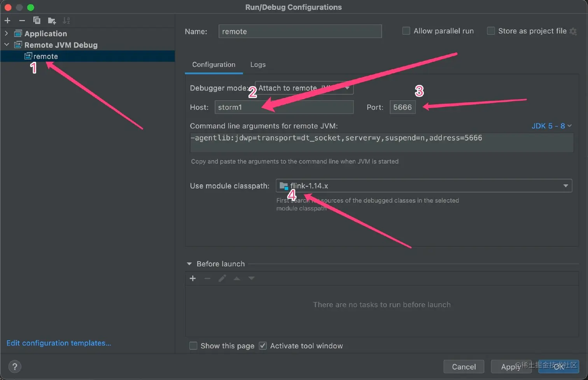Screen dimensions: 588x380
Task: Remove the selected configuration
Action: pos(22,20)
